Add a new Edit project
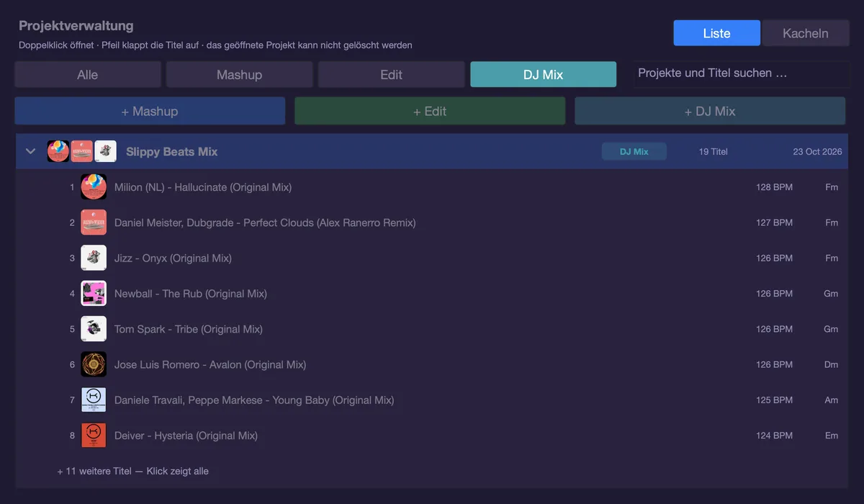The width and height of the screenshot is (864, 504). 430,111
